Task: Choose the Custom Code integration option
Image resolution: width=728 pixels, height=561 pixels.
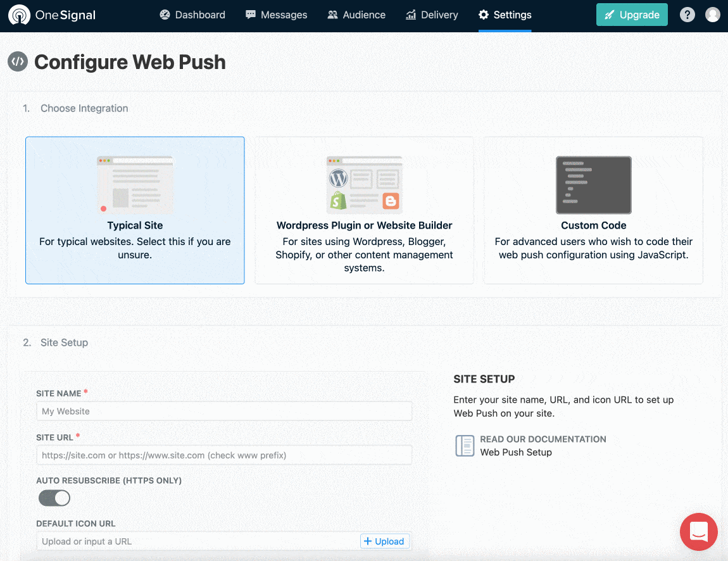Action: coord(593,210)
